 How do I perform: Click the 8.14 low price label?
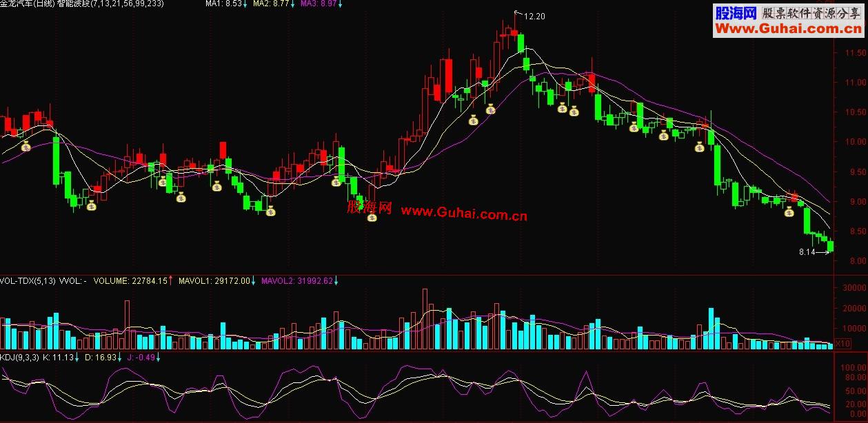[x=807, y=253]
